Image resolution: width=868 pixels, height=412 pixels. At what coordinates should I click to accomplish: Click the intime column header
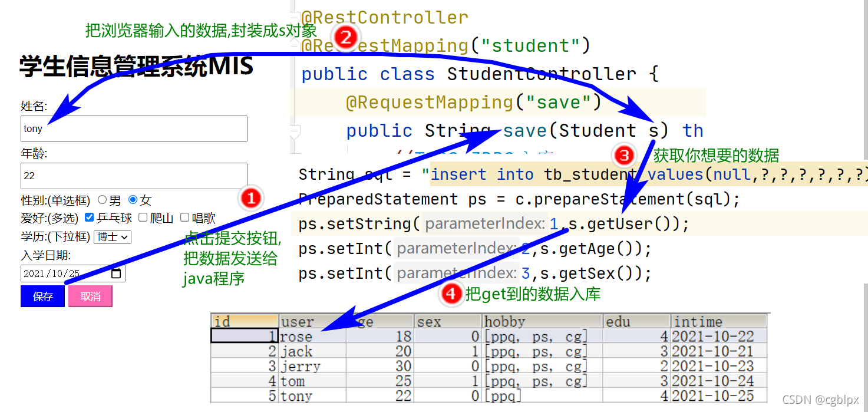point(719,321)
